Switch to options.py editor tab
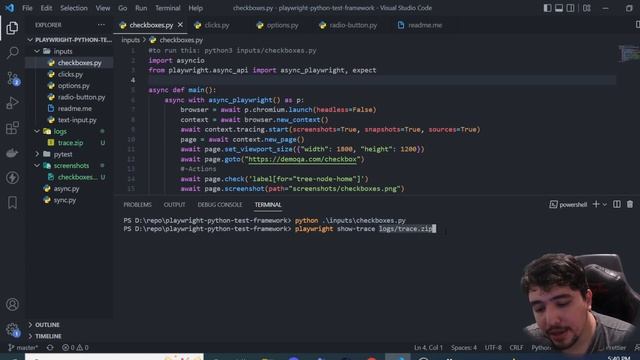 pyautogui.click(x=282, y=25)
